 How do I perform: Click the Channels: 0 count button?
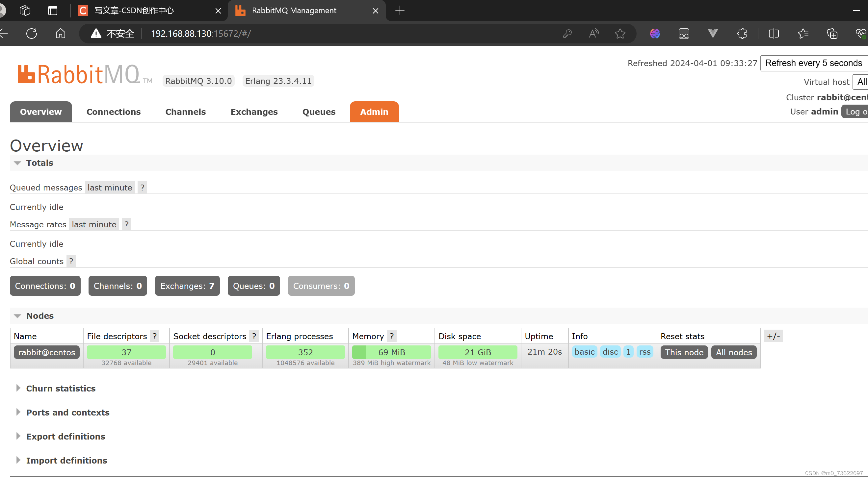[118, 286]
